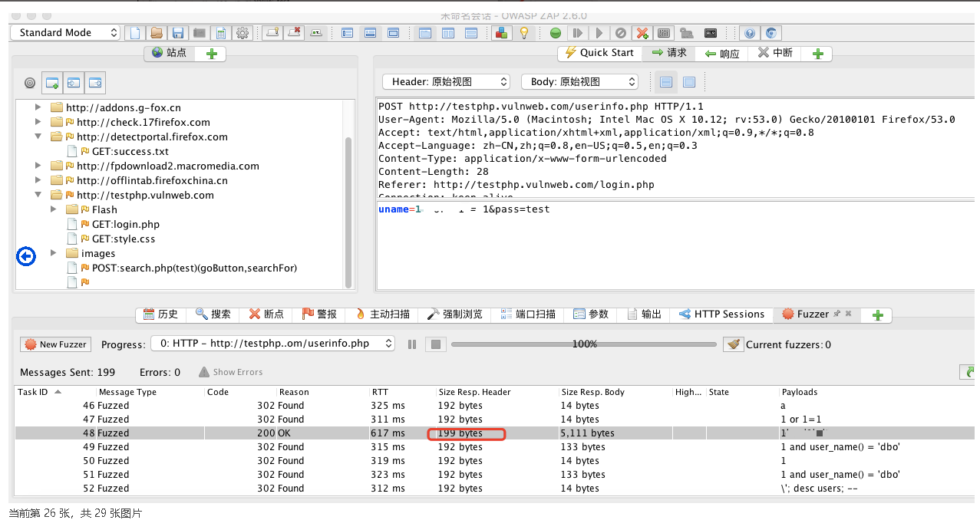
Task: Open the HTTP Sessions tab
Action: [721, 314]
